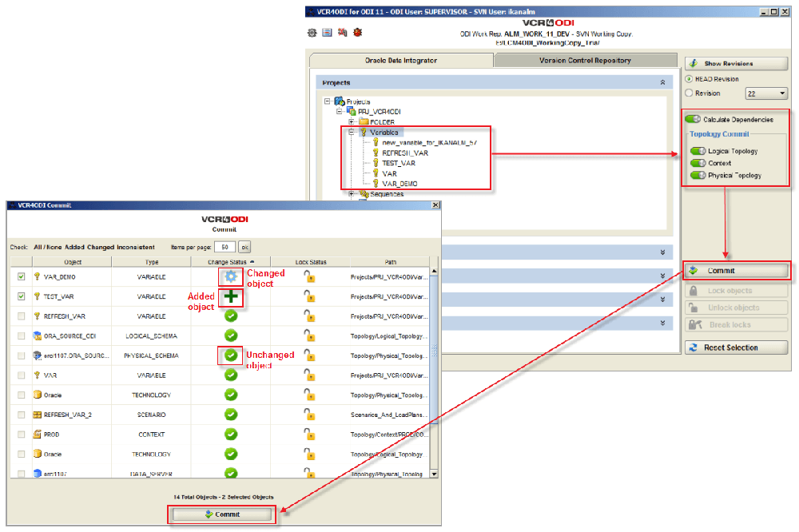Click the green plus status for TEST_VAR
Screen dimensions: 799x532
pos(231,296)
